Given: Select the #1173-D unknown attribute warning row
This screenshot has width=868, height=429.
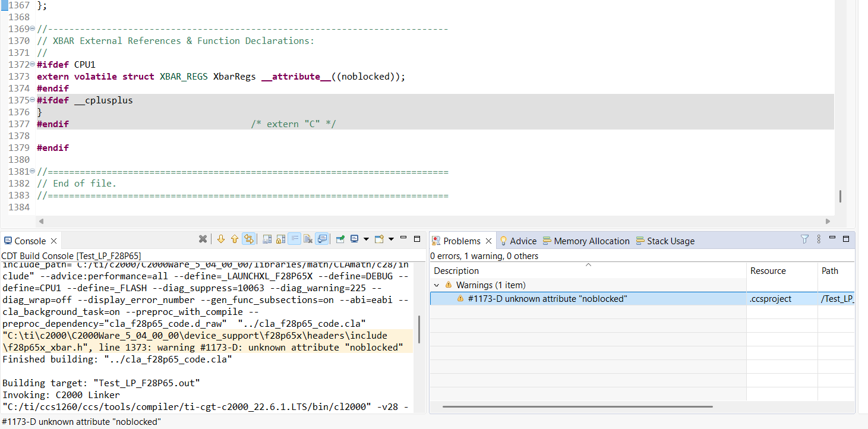Looking at the screenshot, I should click(642, 299).
